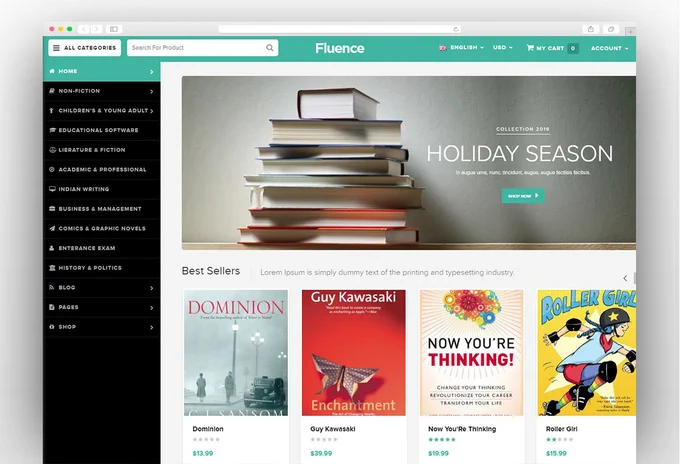The width and height of the screenshot is (680, 464).
Task: Click the Educational Software graduation cap icon
Action: tap(52, 130)
